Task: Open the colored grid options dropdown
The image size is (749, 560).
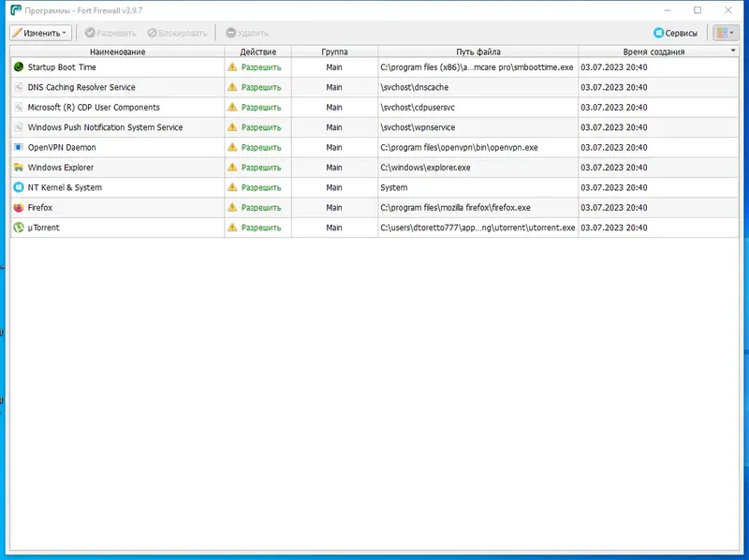Action: pyautogui.click(x=725, y=33)
